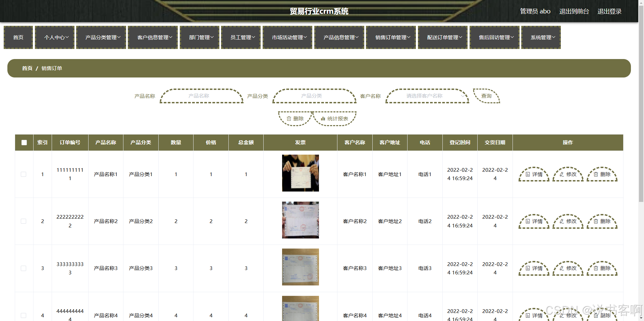Click the 修改 button in row 4
Screen dimensions: 644x321
tap(568, 315)
